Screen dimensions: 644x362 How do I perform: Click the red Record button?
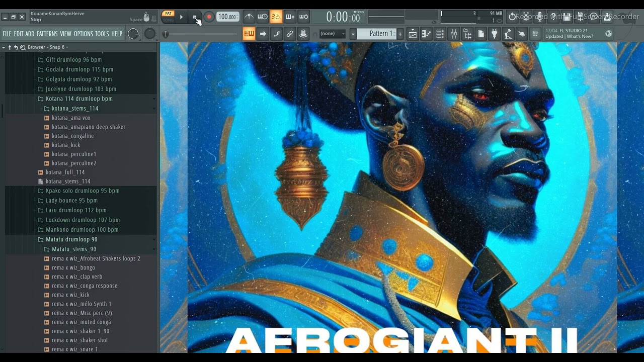point(209,17)
